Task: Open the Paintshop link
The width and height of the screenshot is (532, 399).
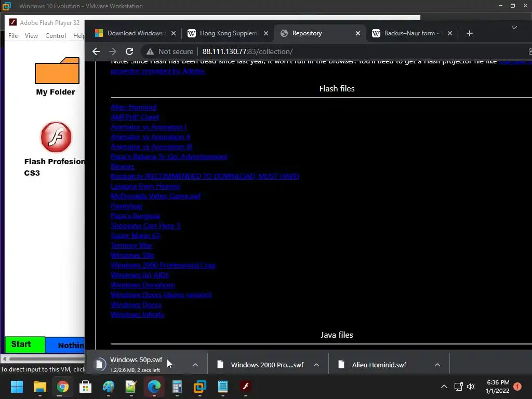Action: click(126, 206)
